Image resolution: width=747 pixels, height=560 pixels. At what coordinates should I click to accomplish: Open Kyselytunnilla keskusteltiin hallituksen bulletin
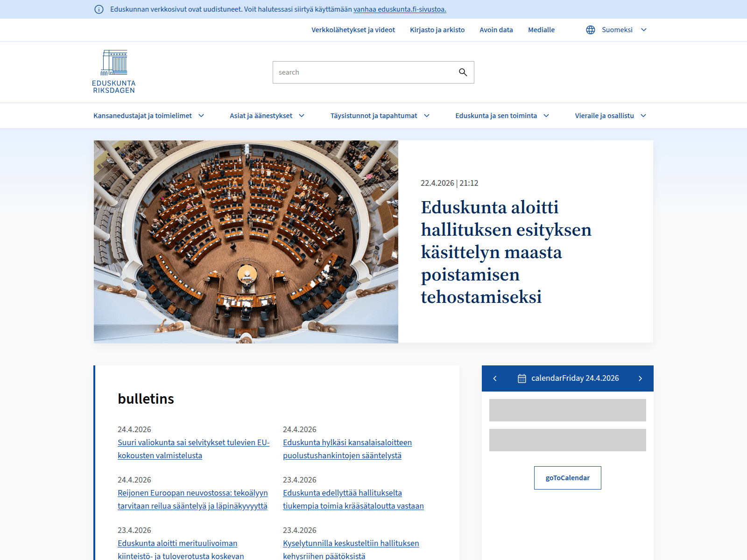[x=351, y=549]
